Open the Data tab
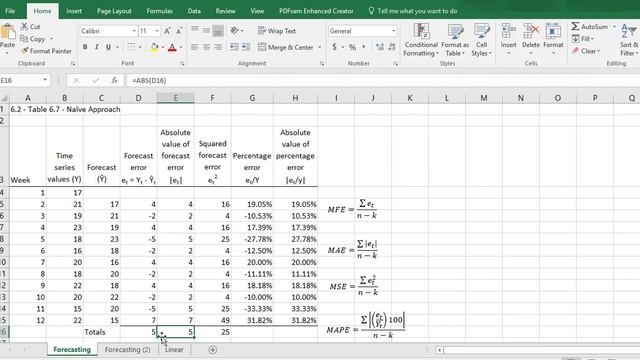 coord(194,11)
